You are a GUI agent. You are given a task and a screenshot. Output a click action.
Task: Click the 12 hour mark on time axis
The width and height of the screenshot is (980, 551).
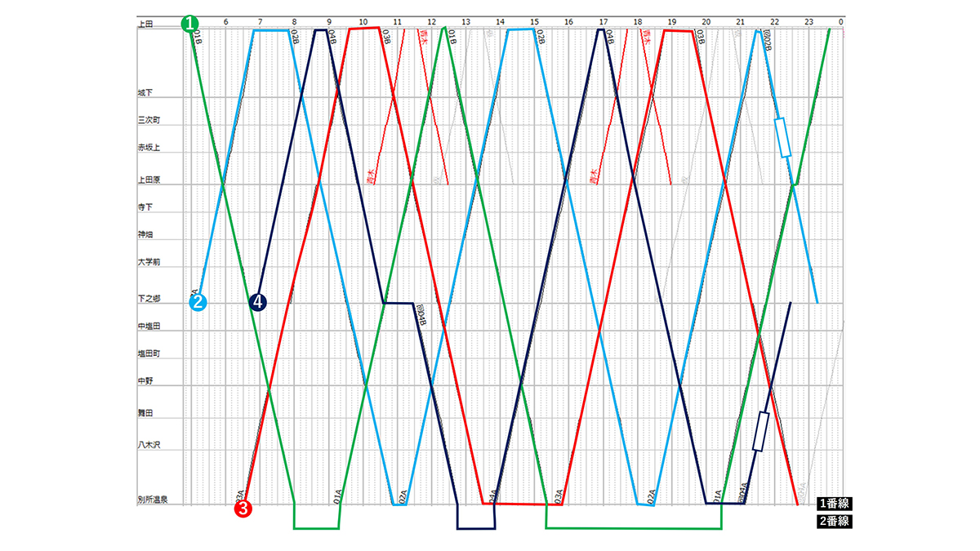tap(431, 20)
